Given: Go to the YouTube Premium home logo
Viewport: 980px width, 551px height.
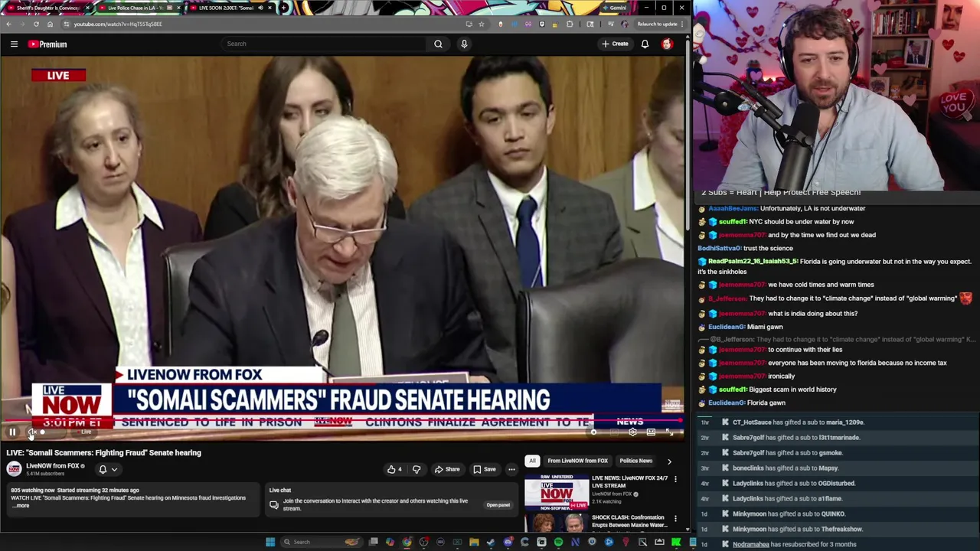Looking at the screenshot, I should [47, 44].
